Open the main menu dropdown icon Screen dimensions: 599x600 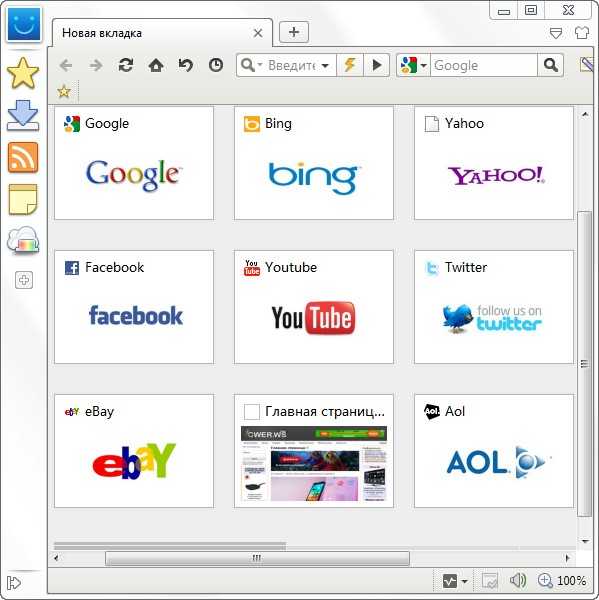tap(556, 33)
